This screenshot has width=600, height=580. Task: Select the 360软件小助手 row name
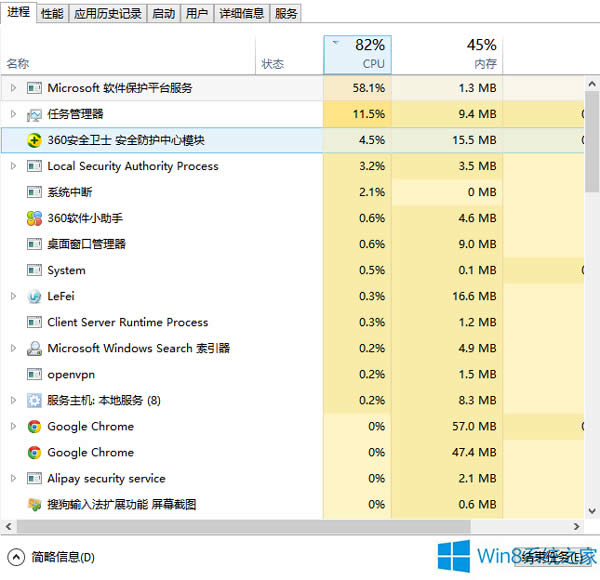pos(85,218)
